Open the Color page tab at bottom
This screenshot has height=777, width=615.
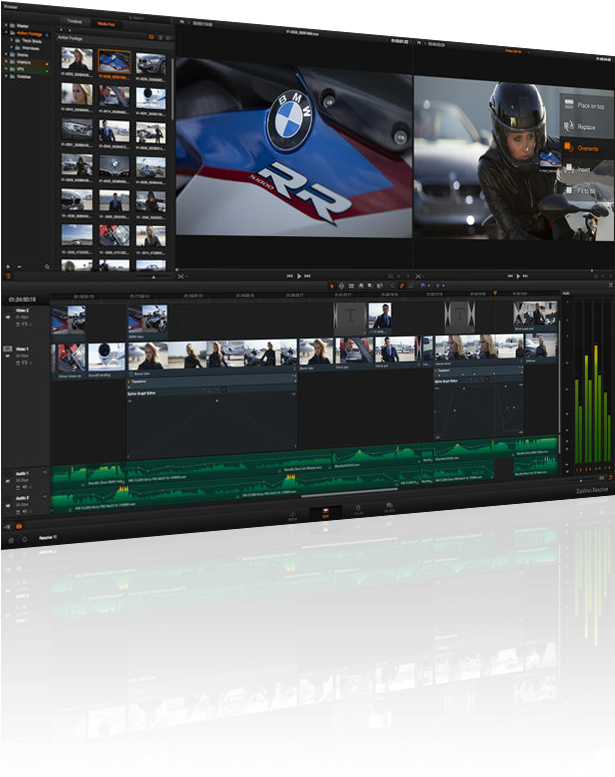pyautogui.click(x=358, y=510)
